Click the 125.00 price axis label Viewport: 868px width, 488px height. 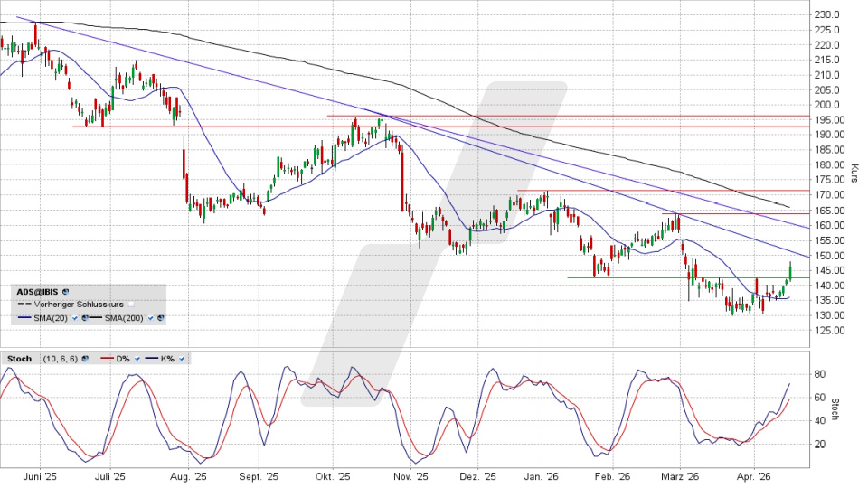pos(829,331)
